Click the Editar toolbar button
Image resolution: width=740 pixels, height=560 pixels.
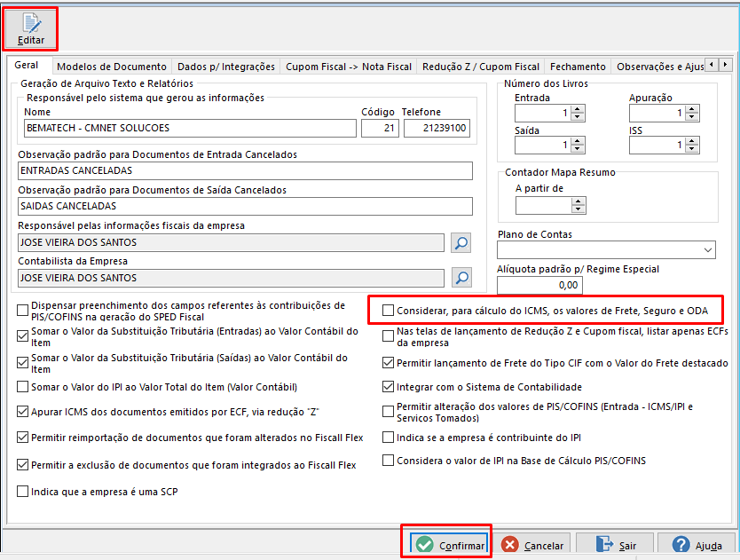[31, 29]
